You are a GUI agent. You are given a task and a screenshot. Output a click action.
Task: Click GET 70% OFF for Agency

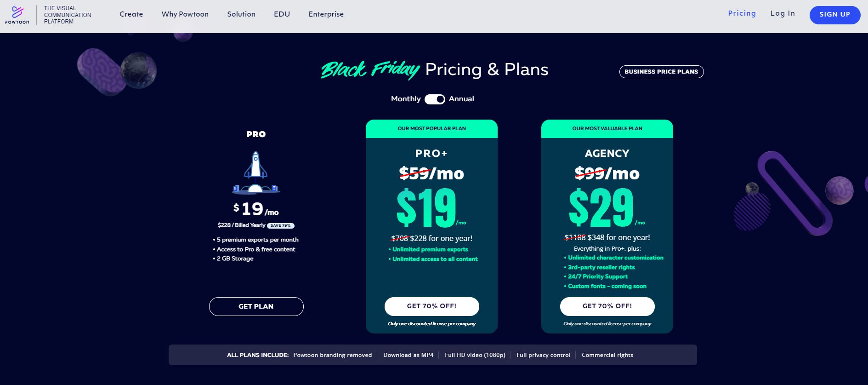[x=607, y=306]
